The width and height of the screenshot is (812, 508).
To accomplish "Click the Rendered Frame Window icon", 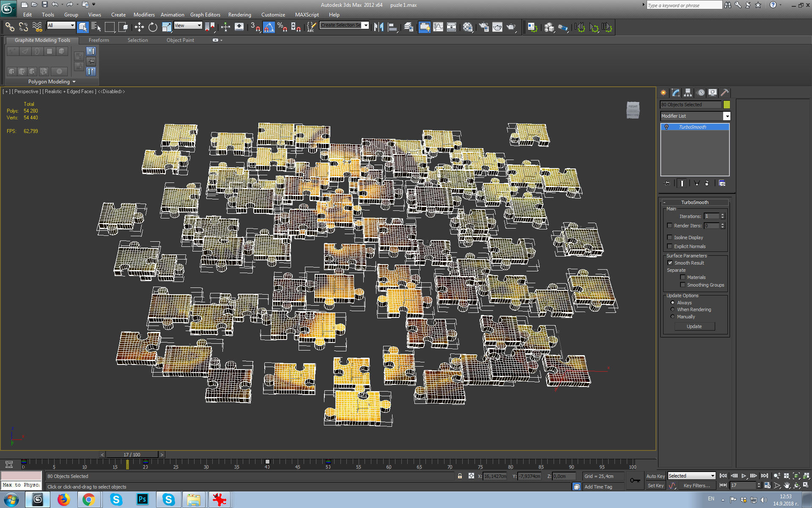I will coord(497,27).
